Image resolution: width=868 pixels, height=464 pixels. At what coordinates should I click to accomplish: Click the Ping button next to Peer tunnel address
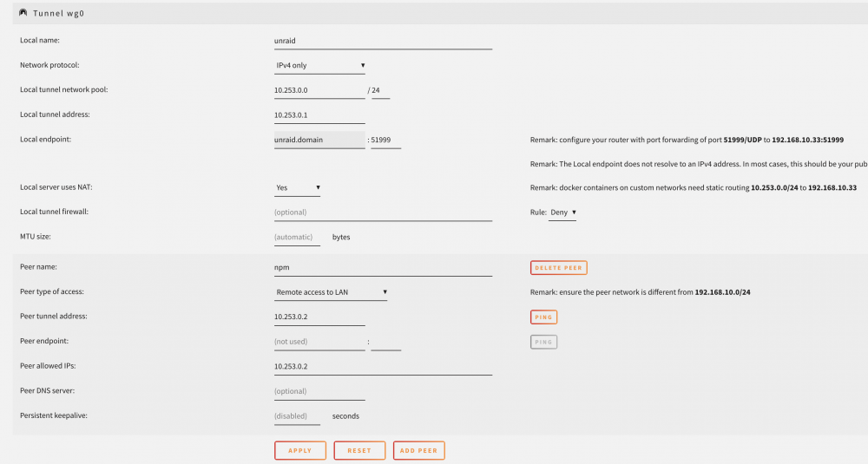coord(543,317)
